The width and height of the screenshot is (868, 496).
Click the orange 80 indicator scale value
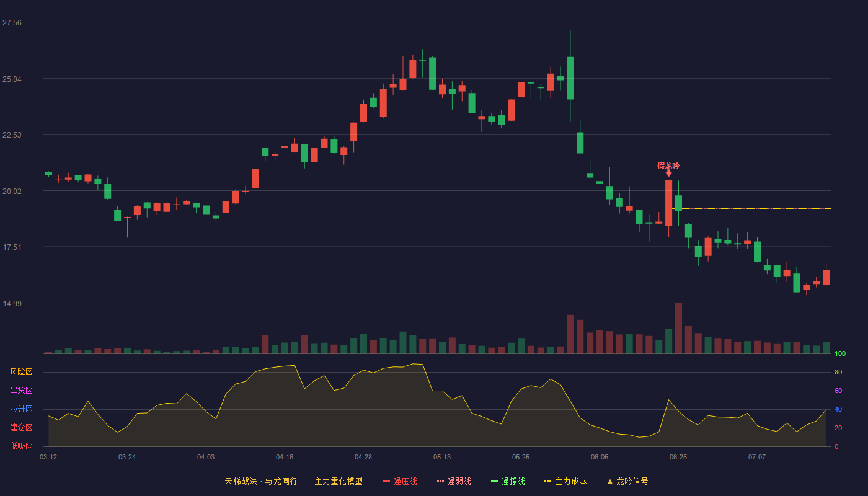tap(838, 372)
